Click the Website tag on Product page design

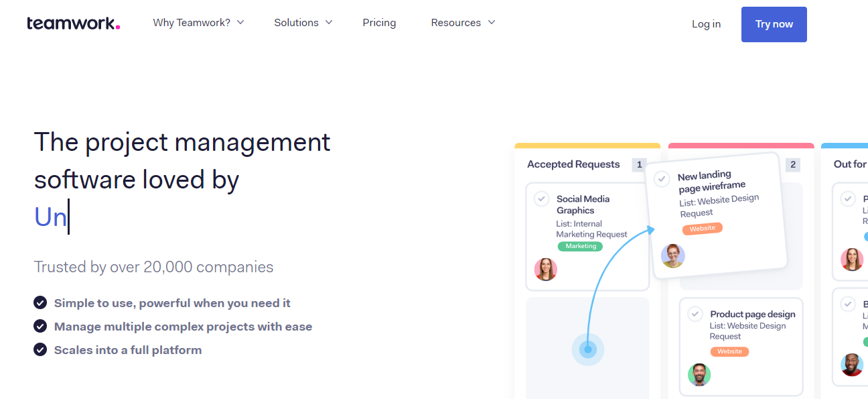coord(729,351)
